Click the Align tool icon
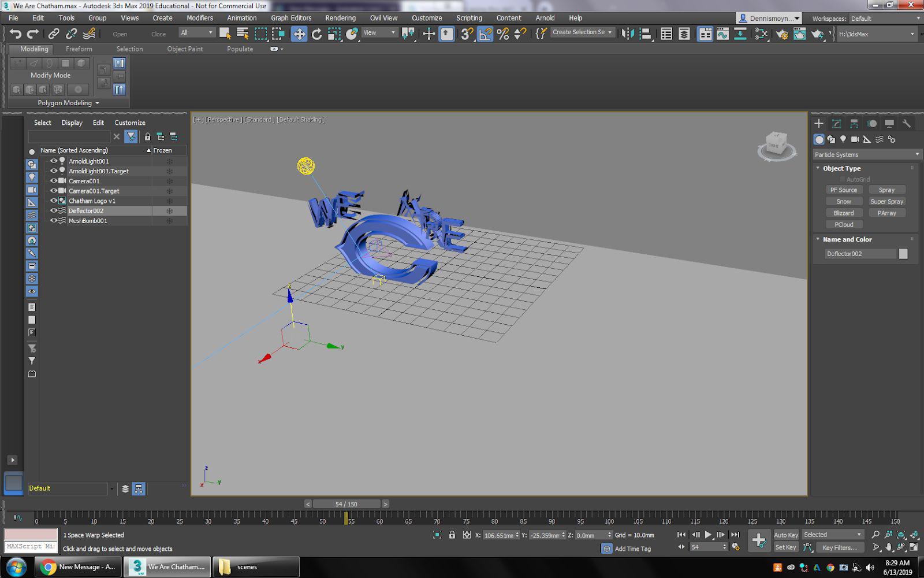 (646, 34)
